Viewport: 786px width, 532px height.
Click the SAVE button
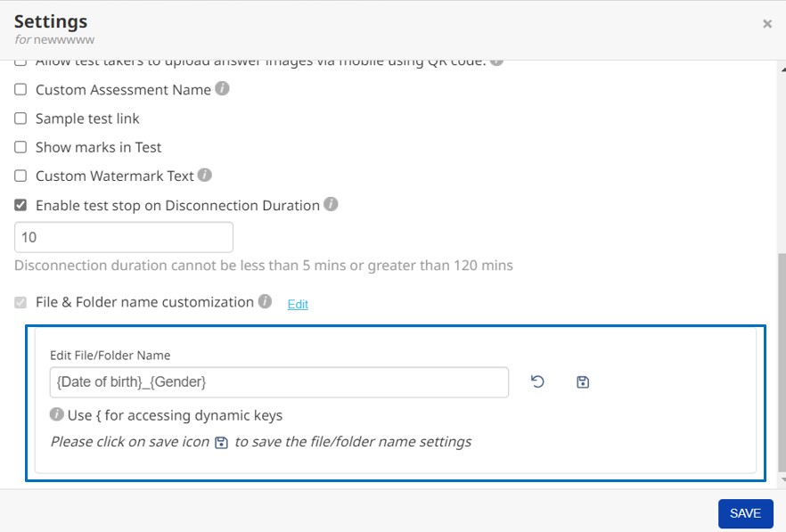click(x=745, y=513)
